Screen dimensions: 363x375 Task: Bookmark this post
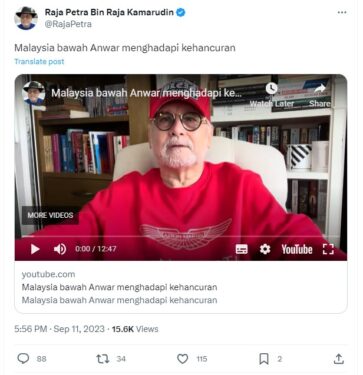point(264,359)
